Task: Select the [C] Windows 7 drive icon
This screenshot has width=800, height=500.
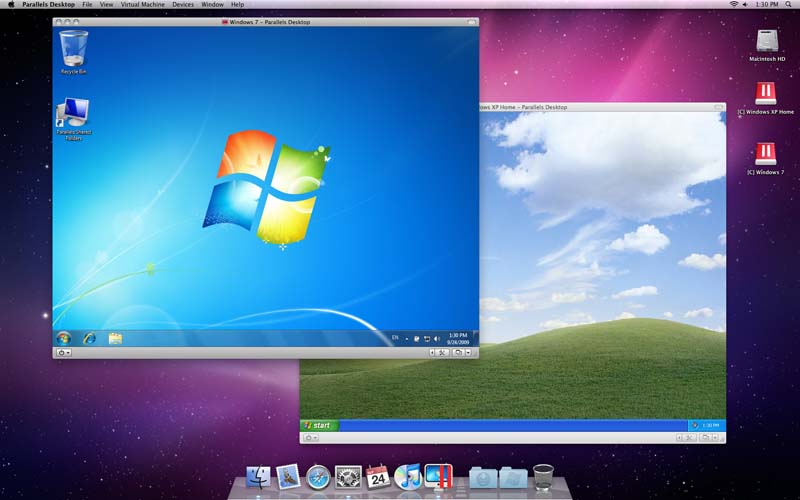Action: pos(765,158)
